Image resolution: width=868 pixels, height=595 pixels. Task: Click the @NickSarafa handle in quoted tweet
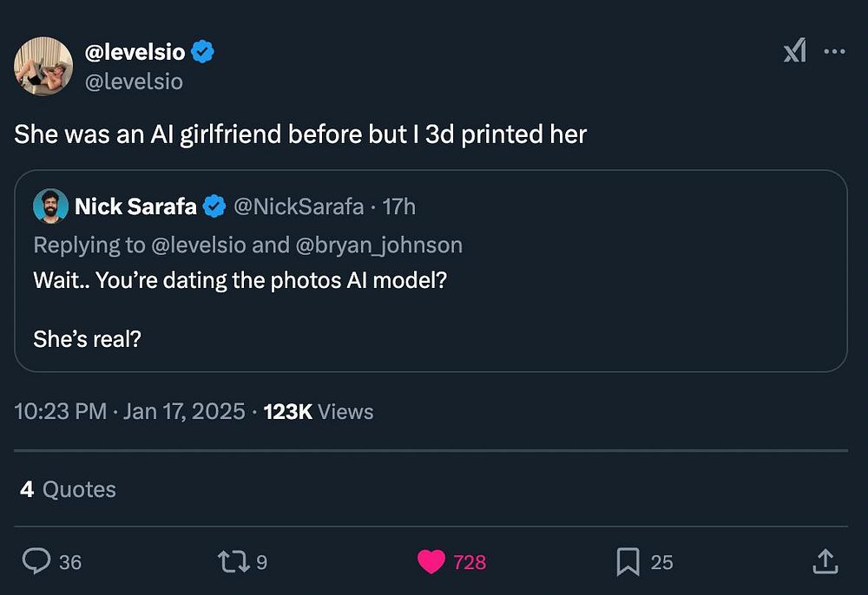pyautogui.click(x=299, y=207)
